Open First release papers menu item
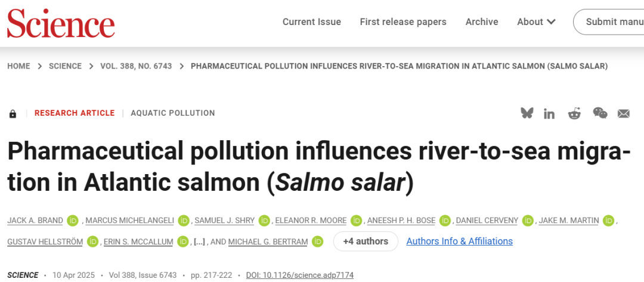 [403, 21]
